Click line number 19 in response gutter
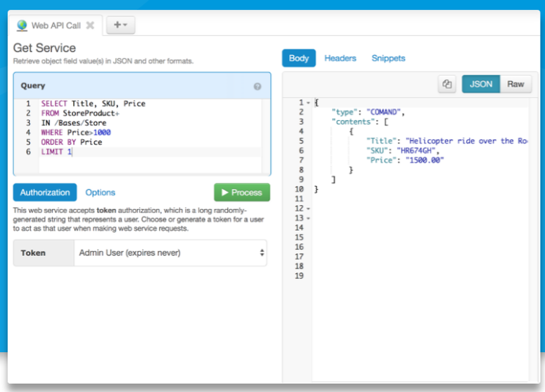Screen dimensions: 545x392 pyautogui.click(x=299, y=276)
